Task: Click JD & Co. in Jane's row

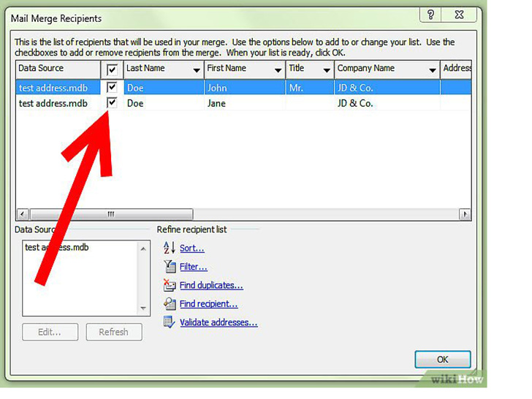Action: [x=387, y=103]
